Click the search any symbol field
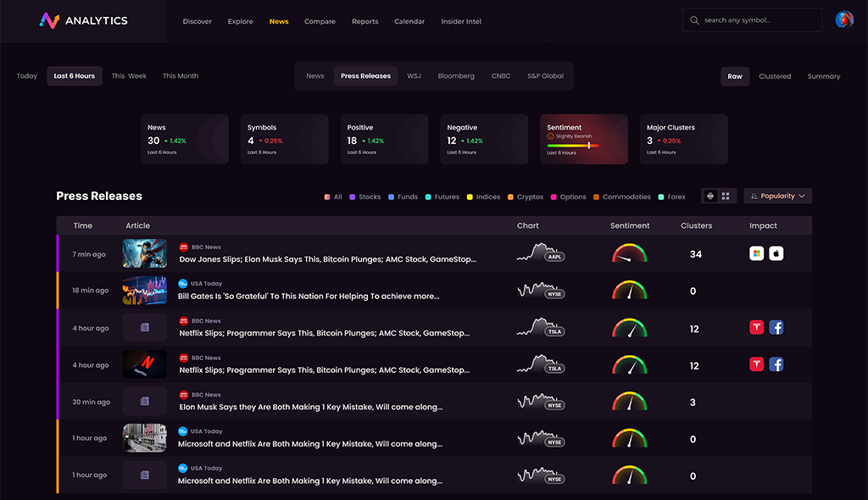This screenshot has height=500, width=868. click(x=752, y=20)
